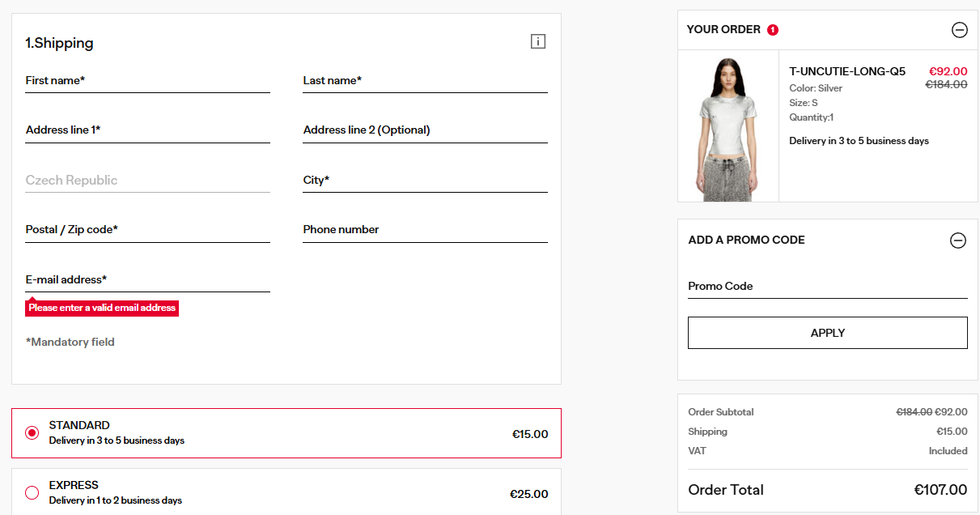This screenshot has height=515, width=980.
Task: Focus the First name field
Action: click(x=147, y=81)
